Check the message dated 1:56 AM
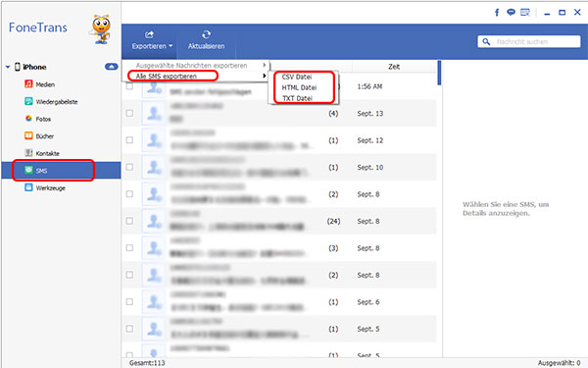Screen dimensions: 588x368 tap(129, 86)
